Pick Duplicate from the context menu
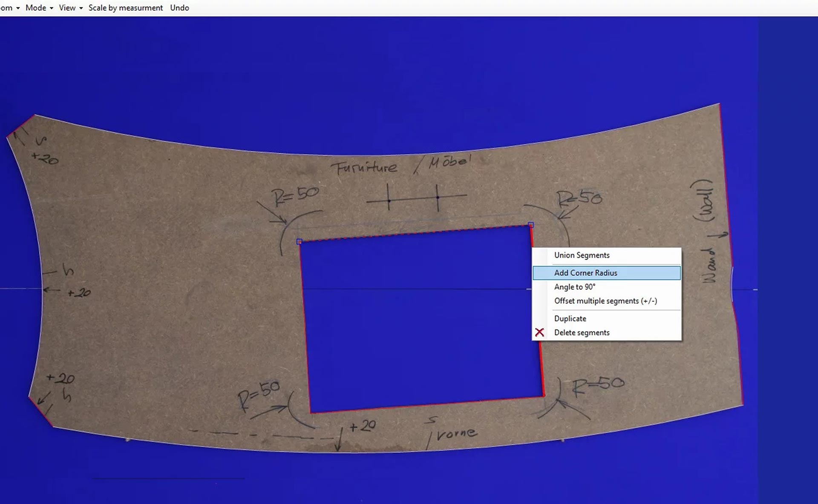 point(570,318)
